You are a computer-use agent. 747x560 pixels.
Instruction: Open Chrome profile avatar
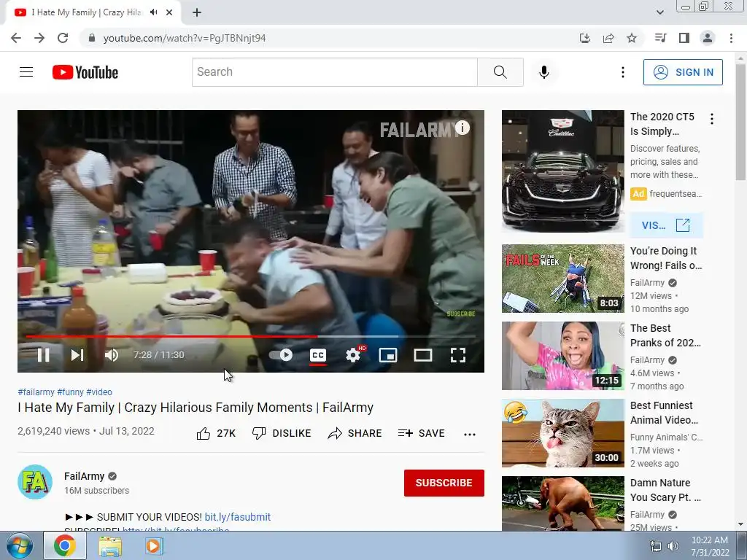point(708,38)
